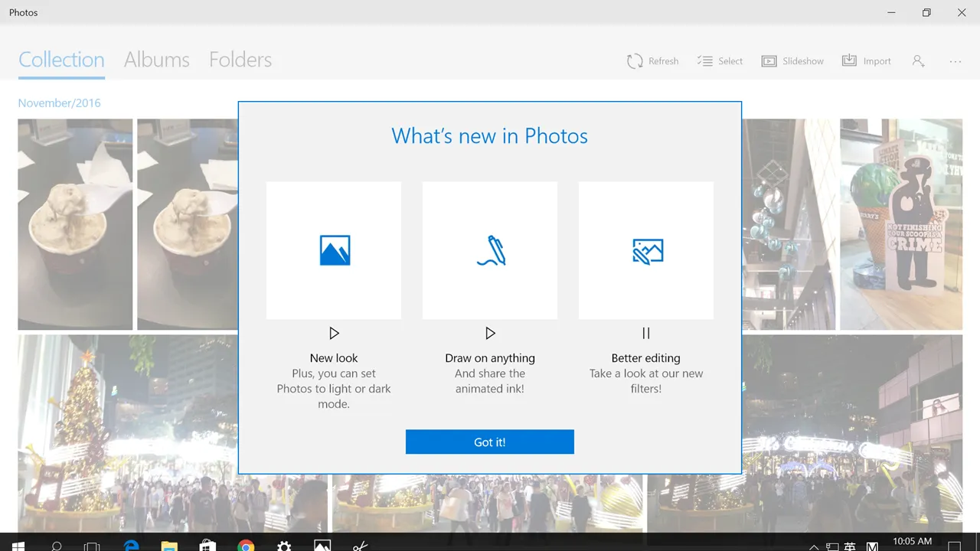Switch to the Albums tab
The width and height of the screenshot is (980, 551).
[157, 60]
